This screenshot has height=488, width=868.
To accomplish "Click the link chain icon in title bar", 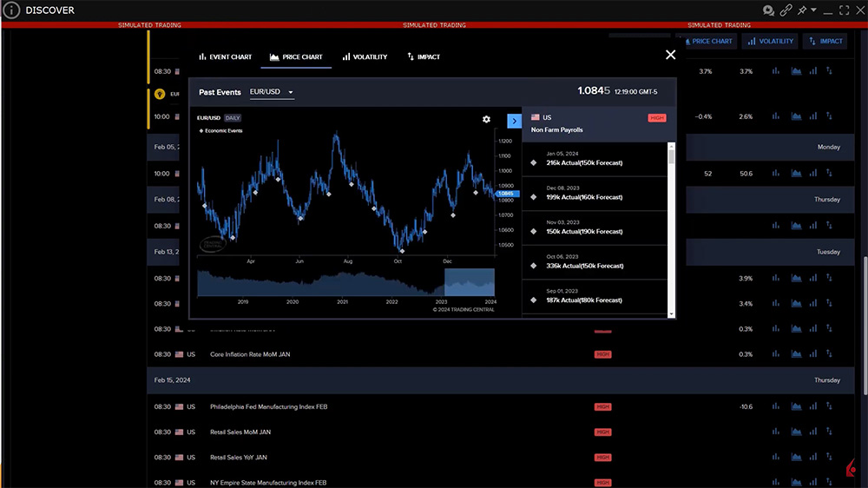I will pos(786,10).
